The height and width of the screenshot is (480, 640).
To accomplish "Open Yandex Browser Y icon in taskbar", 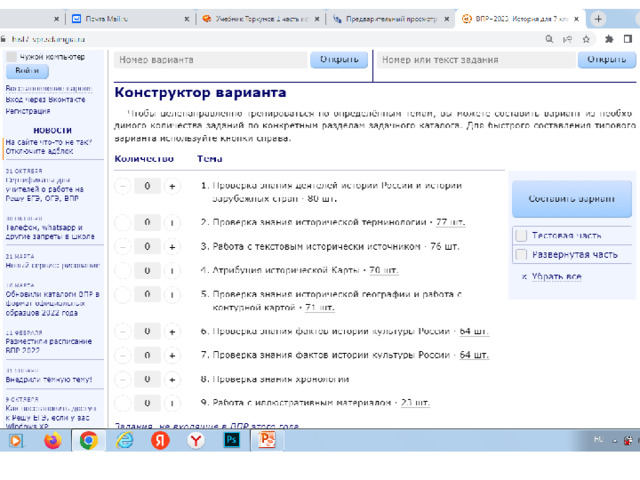I will coord(196,440).
